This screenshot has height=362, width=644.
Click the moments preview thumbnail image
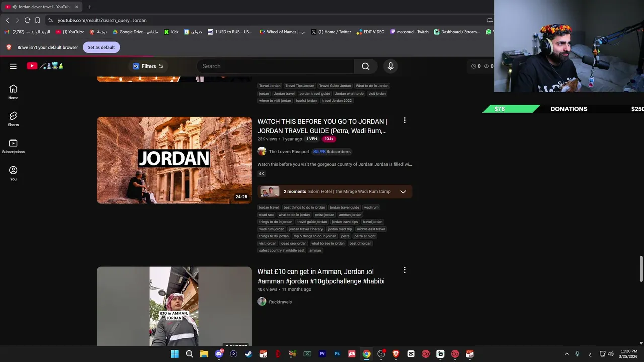coord(270,192)
